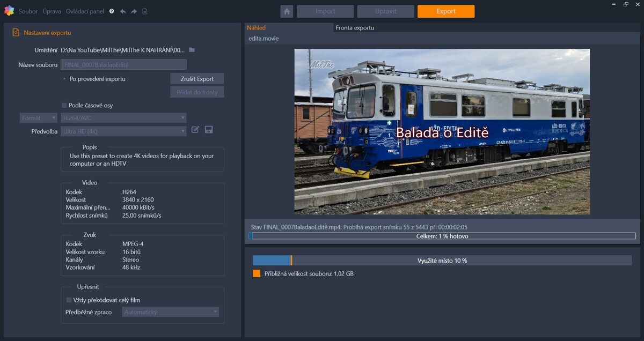This screenshot has width=644, height=341.
Task: Edit the preset with the pencil icon
Action: click(x=195, y=129)
